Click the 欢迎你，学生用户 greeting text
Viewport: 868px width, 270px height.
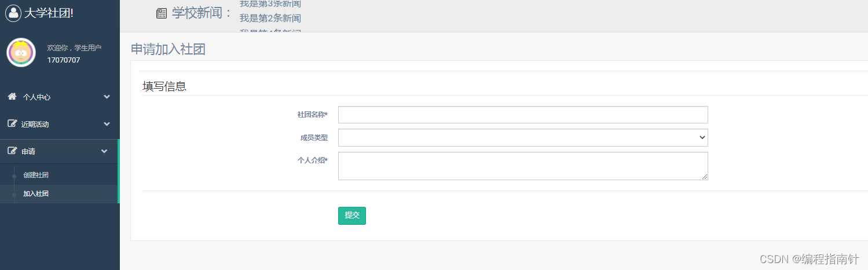click(x=74, y=48)
